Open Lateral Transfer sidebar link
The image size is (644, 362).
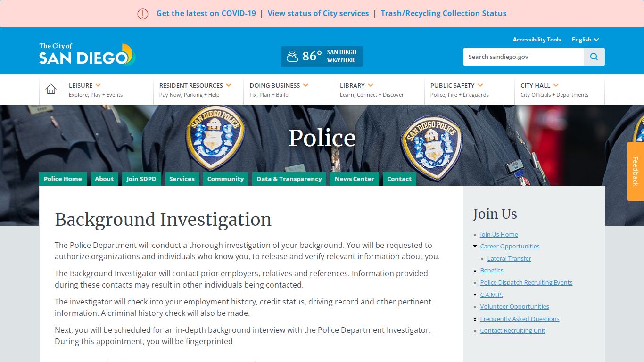509,258
